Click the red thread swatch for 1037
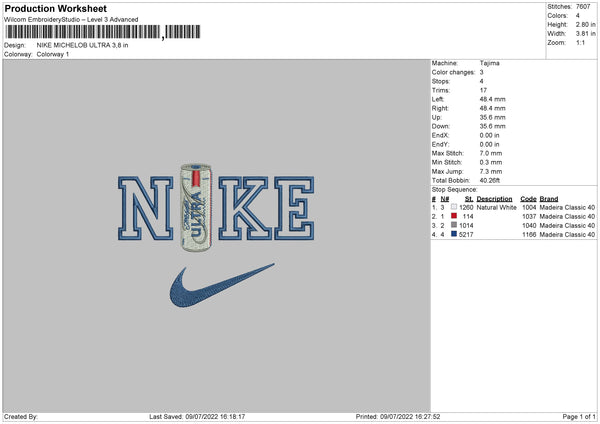 454,216
